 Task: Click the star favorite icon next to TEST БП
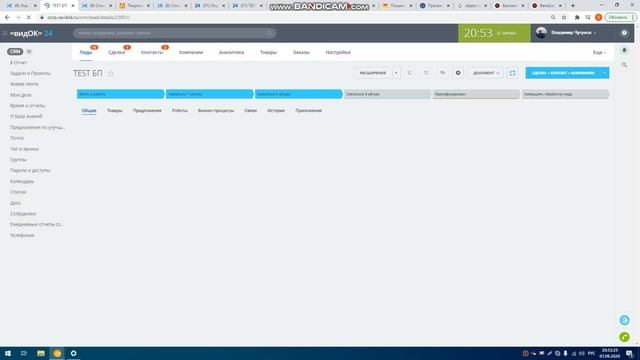pos(111,74)
